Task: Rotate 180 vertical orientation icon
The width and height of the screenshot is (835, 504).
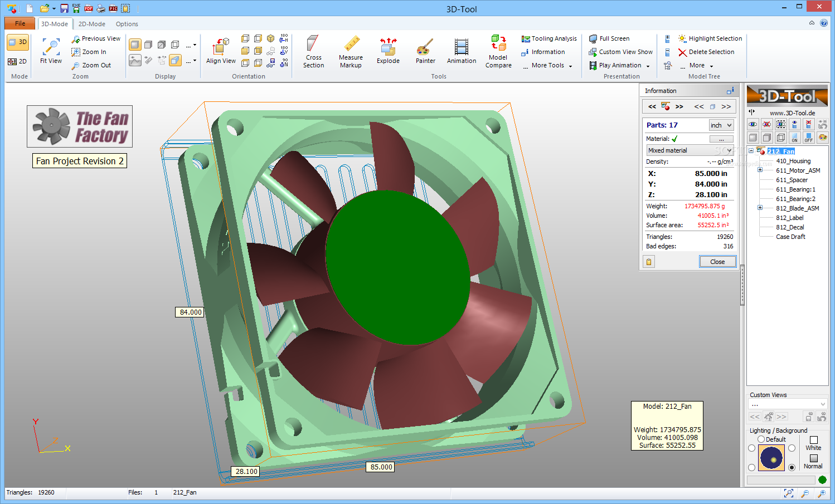Action: pos(284,51)
